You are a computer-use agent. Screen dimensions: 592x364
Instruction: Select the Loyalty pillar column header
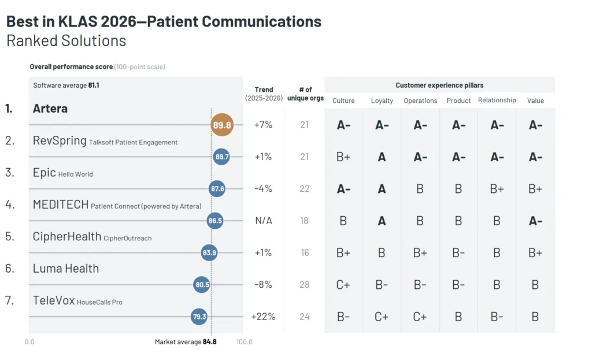(382, 101)
